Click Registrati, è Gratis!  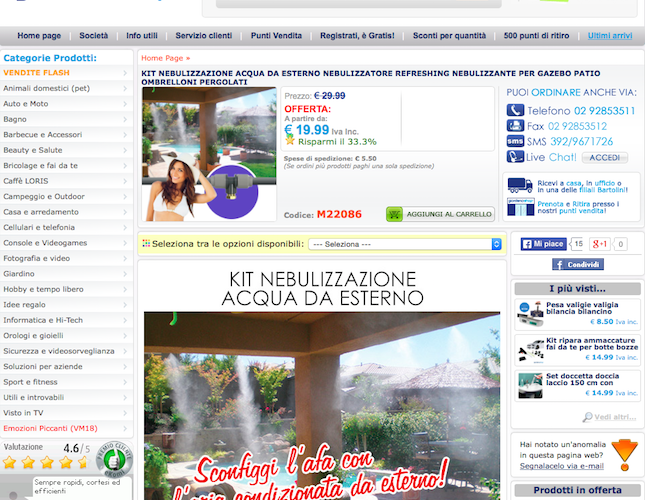[x=357, y=36]
